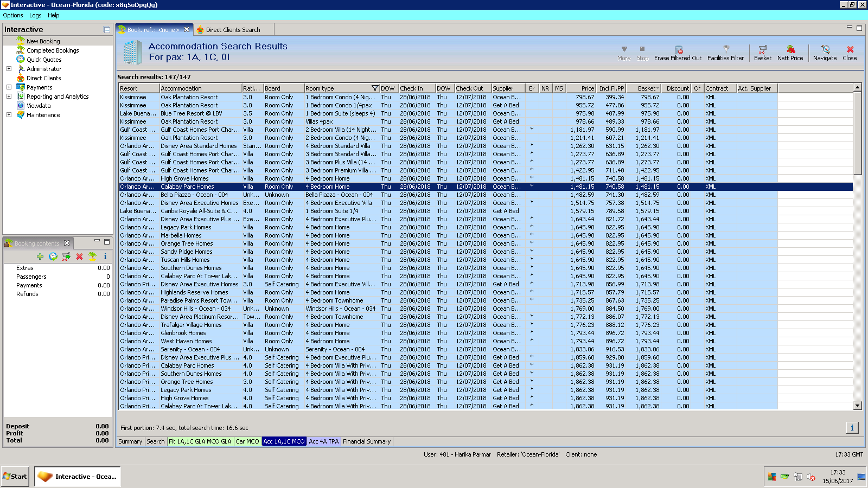The height and width of the screenshot is (488, 868).
Task: Click the green plus icon in Booking contents
Action: [x=40, y=256]
